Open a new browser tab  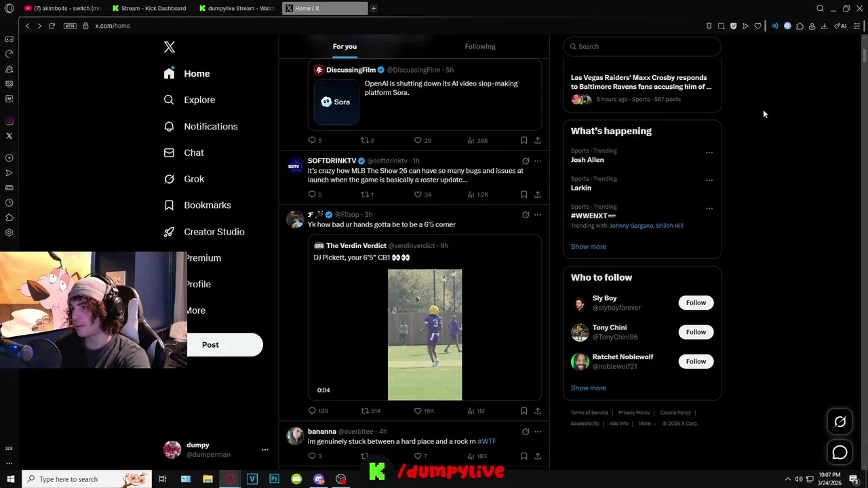coord(374,8)
